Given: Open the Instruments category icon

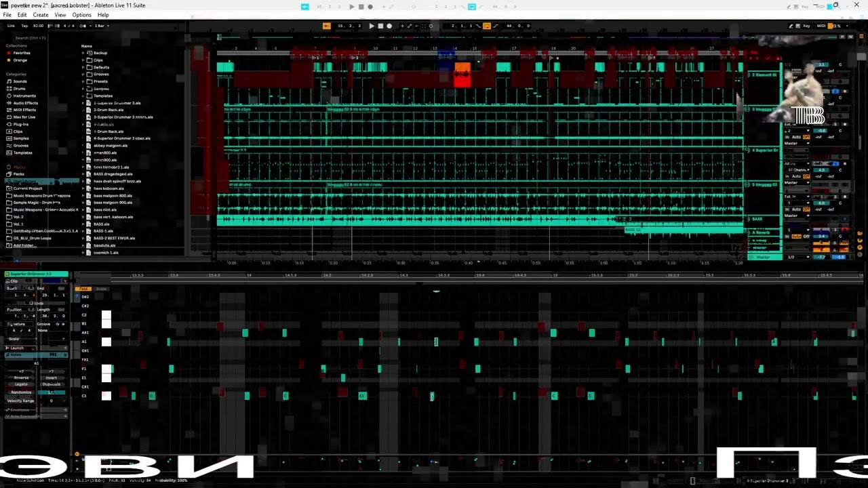Looking at the screenshot, I should click(x=9, y=96).
